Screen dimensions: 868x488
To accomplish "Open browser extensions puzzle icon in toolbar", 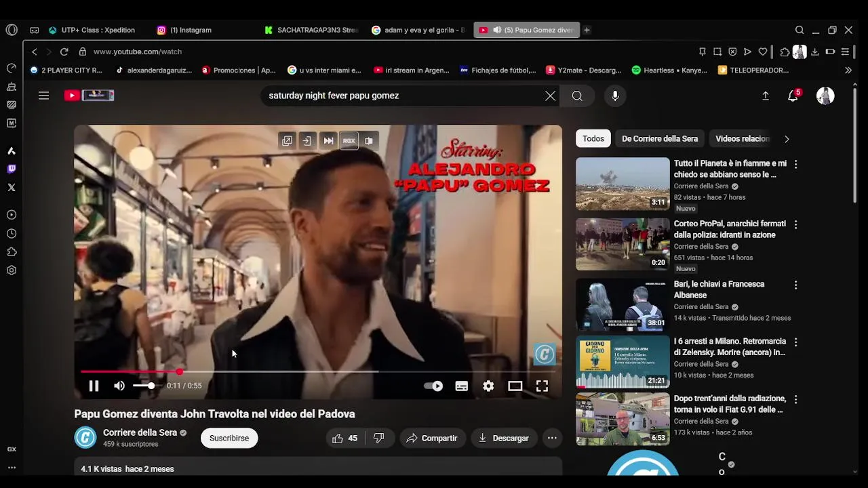I will (785, 52).
